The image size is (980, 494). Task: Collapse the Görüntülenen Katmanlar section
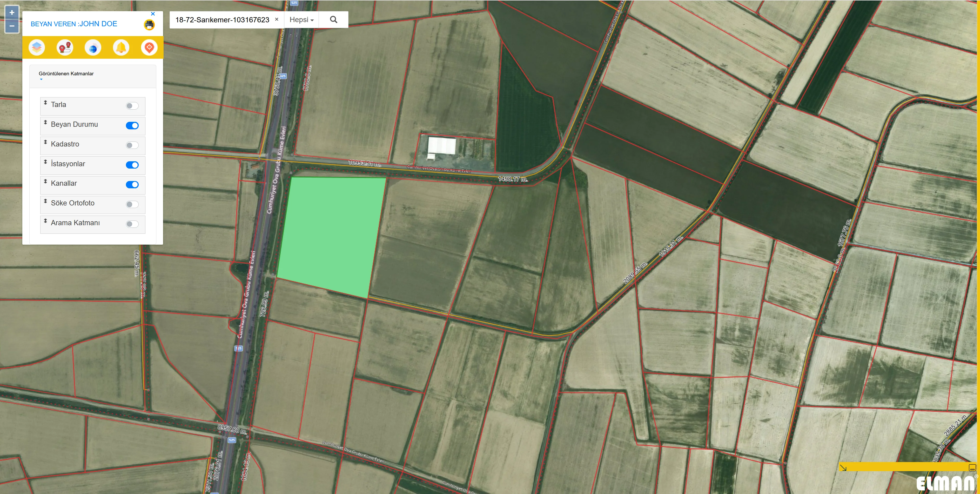coord(66,74)
